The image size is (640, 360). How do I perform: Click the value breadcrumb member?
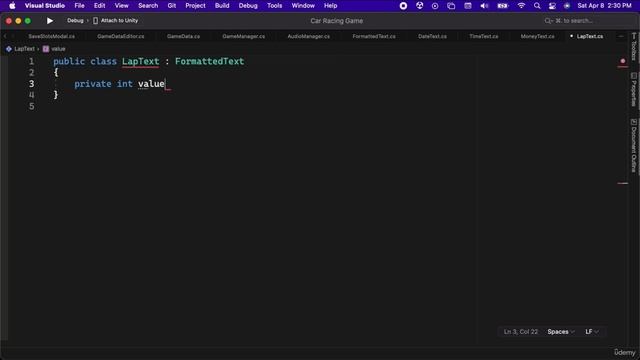(x=58, y=49)
